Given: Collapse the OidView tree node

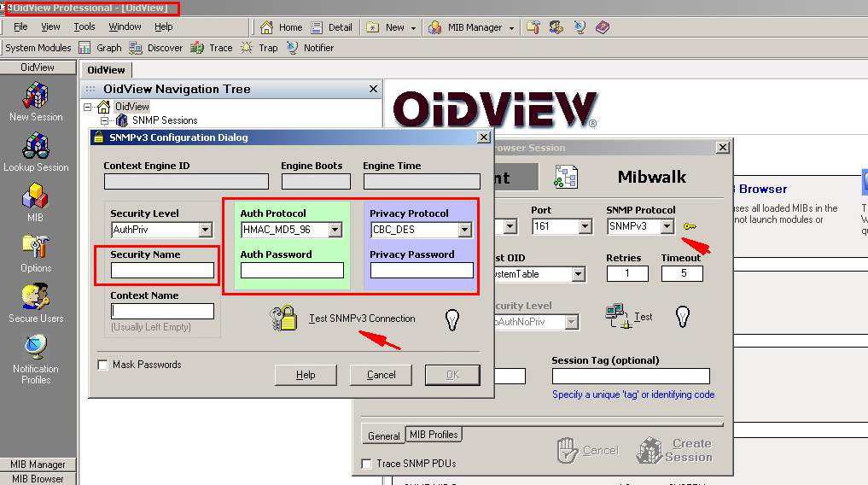Looking at the screenshot, I should point(88,107).
